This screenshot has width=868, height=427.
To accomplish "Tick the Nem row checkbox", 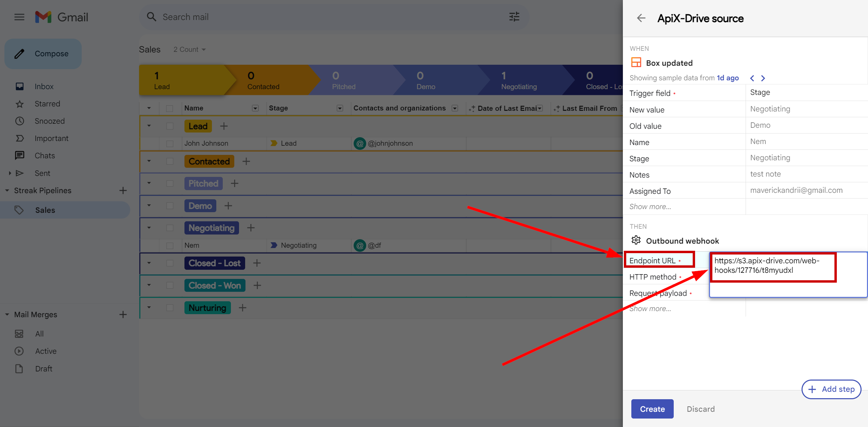I will [x=170, y=245].
